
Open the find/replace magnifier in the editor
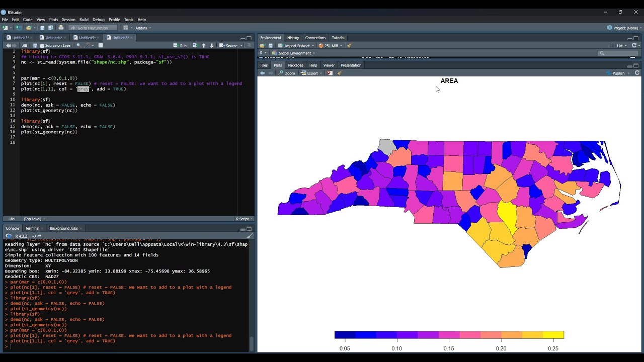[x=78, y=45]
